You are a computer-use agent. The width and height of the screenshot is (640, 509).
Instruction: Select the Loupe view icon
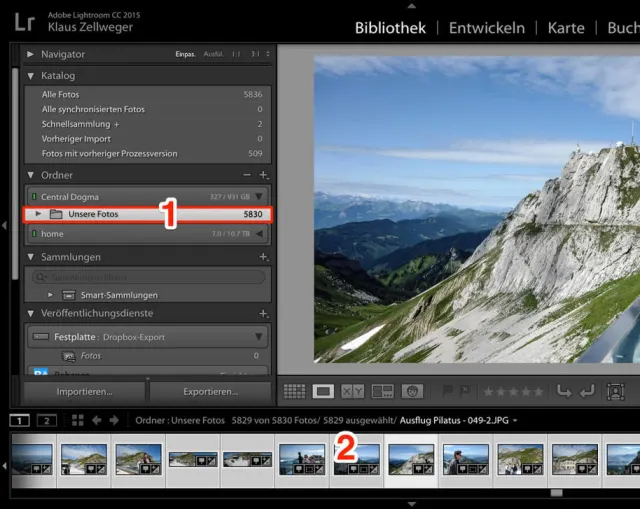click(x=323, y=392)
